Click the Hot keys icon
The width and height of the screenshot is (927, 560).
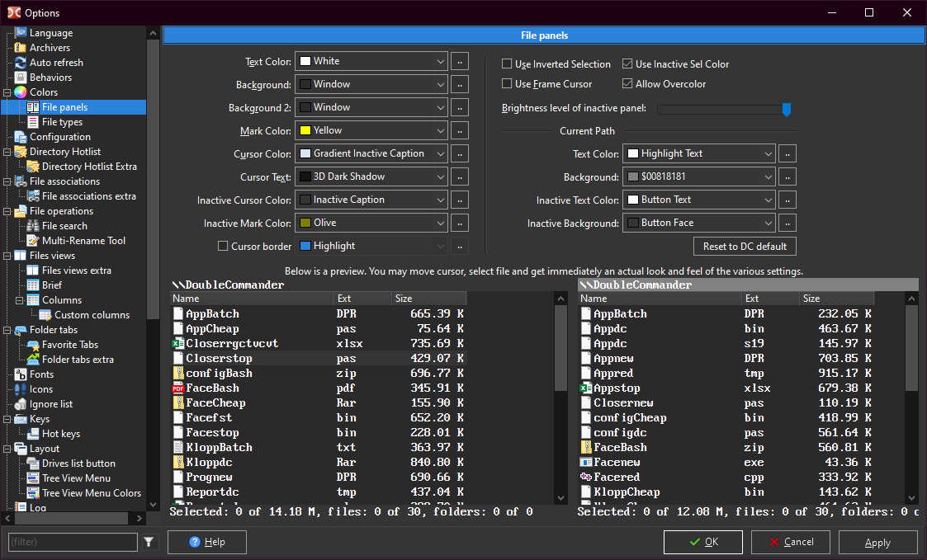[33, 434]
